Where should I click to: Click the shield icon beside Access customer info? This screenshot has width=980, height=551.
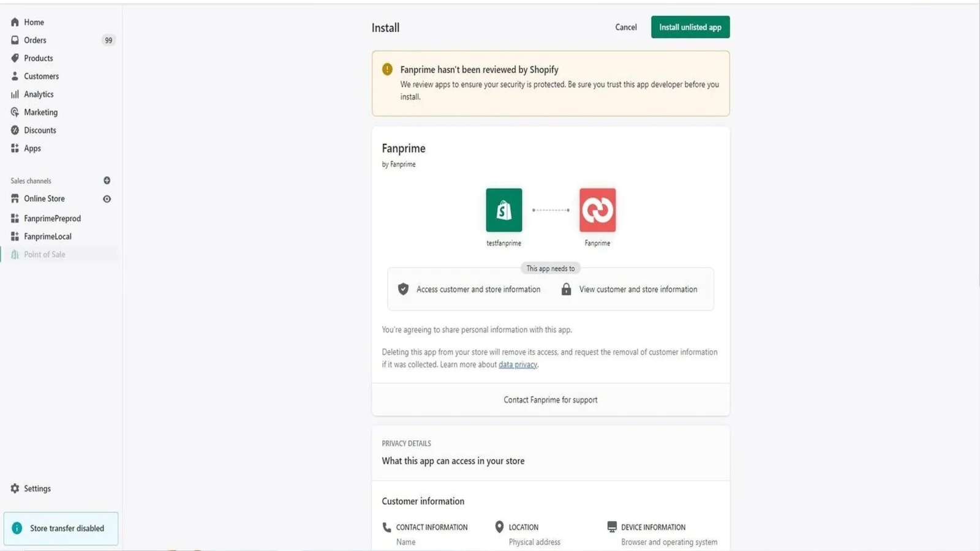pos(403,289)
